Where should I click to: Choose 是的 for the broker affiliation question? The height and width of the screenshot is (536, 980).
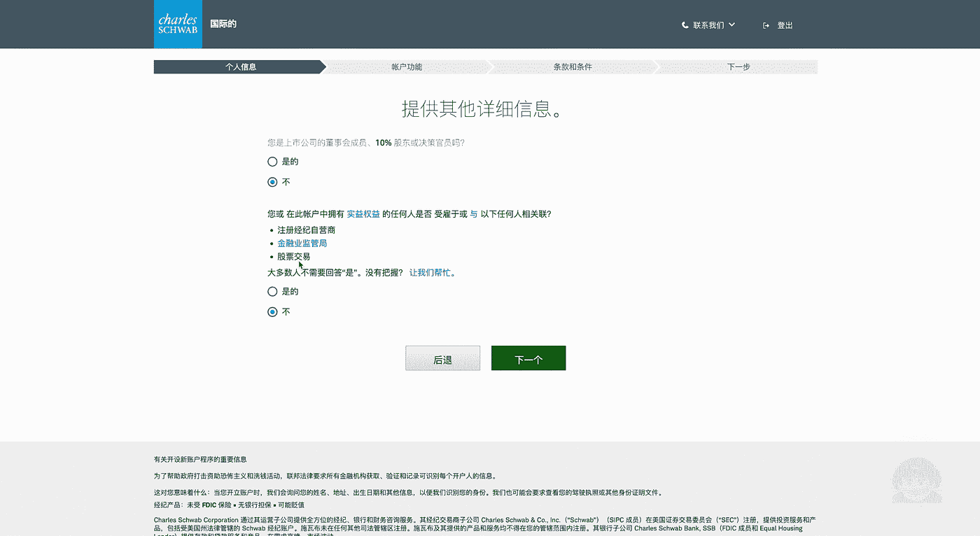point(273,291)
